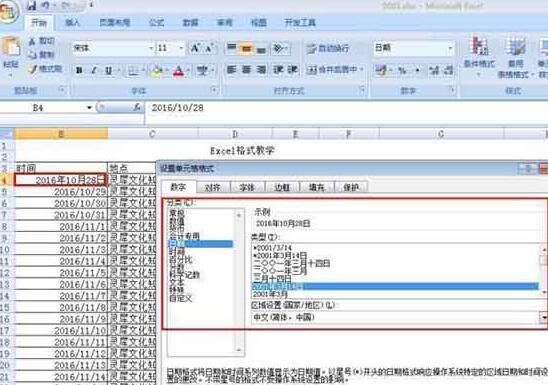Select column B header
Image resolution: width=548 pixels, height=385 pixels.
[61, 134]
